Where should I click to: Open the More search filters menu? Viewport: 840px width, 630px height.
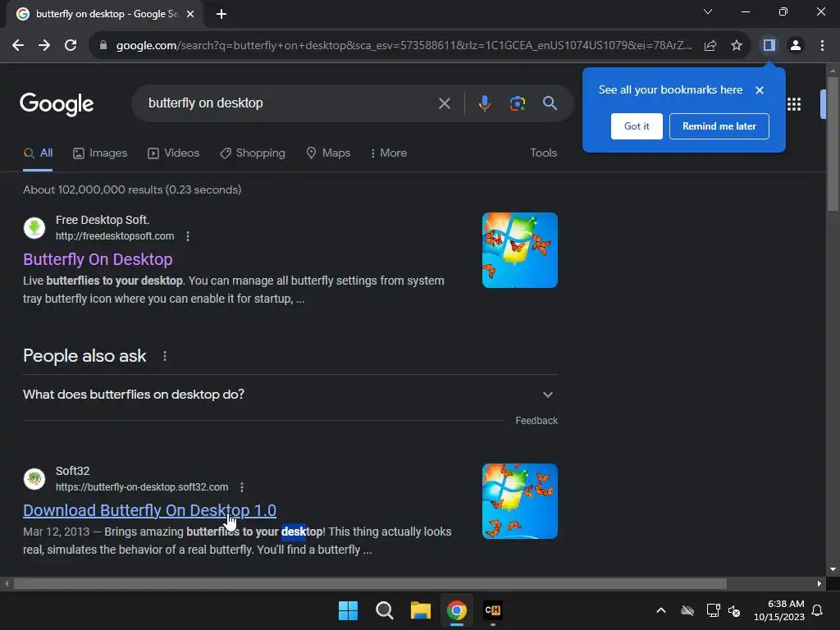point(388,153)
